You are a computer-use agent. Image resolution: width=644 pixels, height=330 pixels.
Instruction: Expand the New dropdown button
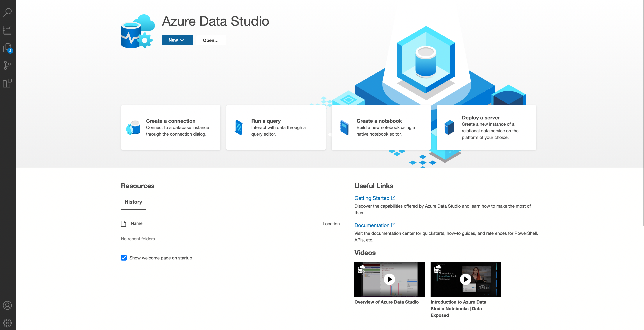177,40
